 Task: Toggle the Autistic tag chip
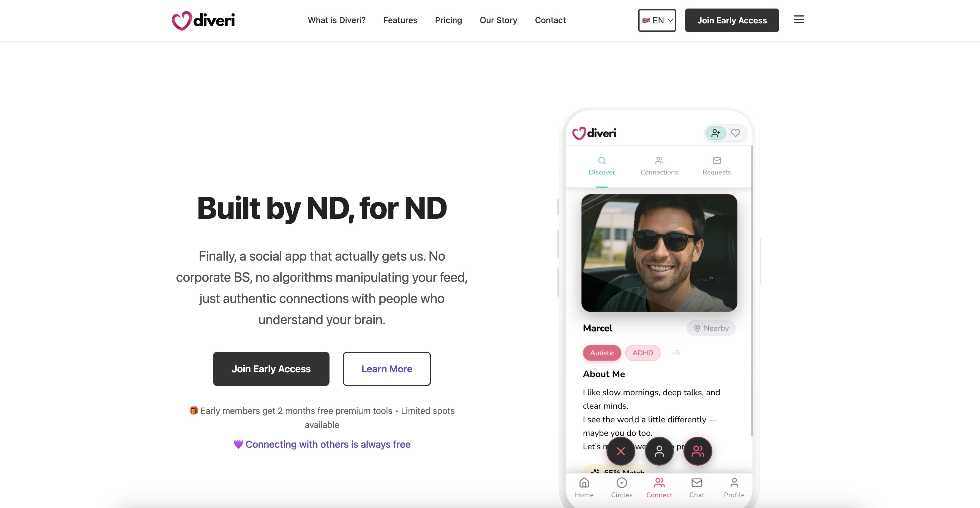coord(602,353)
